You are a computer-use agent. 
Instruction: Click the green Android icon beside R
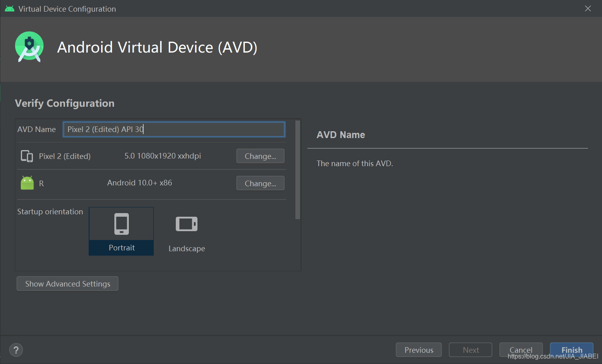[27, 183]
